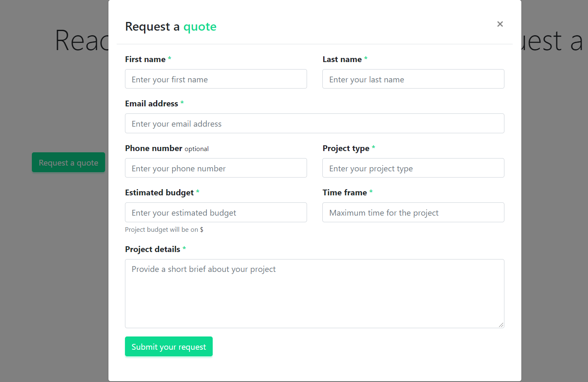Click the Request a quote button behind the modal
Viewport: 588px width, 382px height.
68,162
